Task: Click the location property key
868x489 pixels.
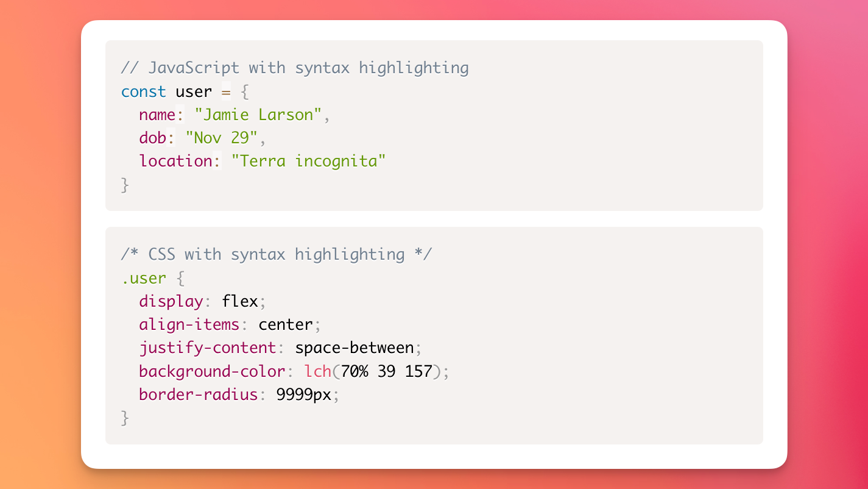Action: [x=175, y=161]
